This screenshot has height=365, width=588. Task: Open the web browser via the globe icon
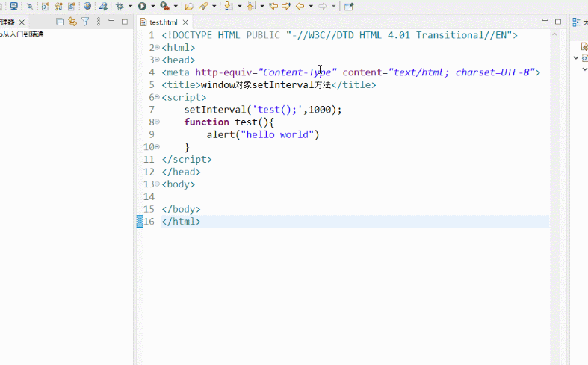[87, 6]
